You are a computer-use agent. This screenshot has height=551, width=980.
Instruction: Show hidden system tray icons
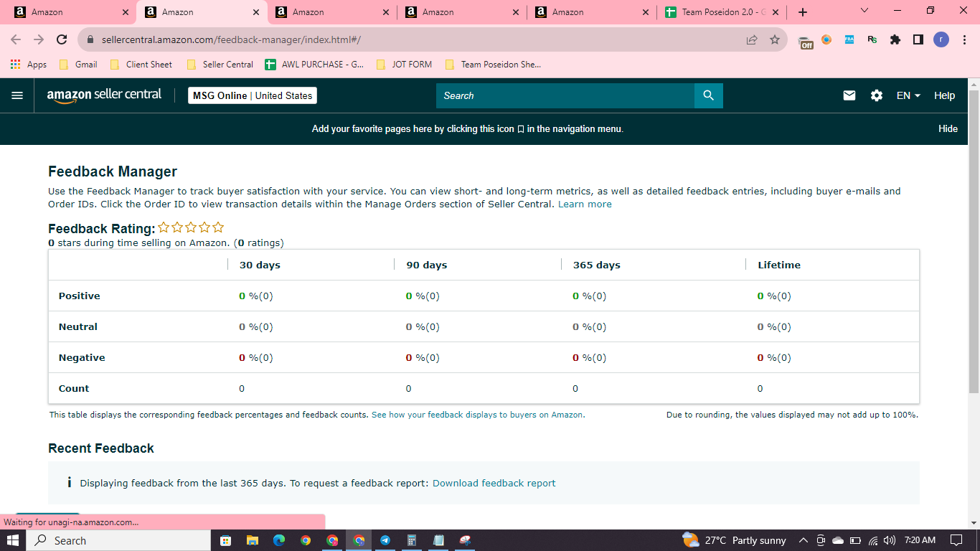(x=803, y=540)
